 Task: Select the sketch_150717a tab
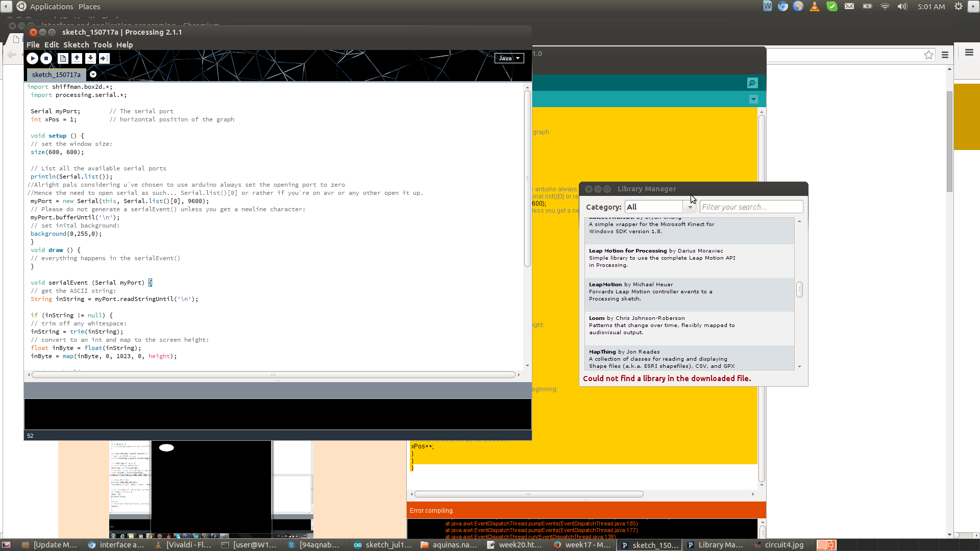[56, 75]
